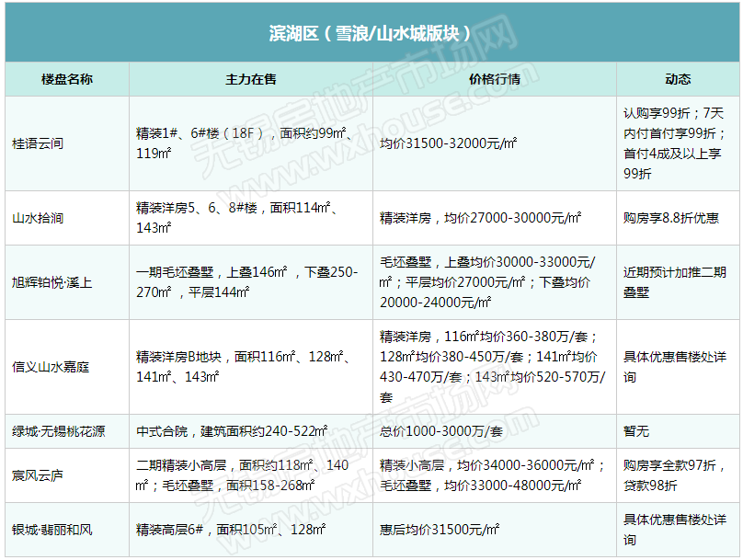Click the 楼盘名称 column header
Viewport: 743px width, 560px height.
coord(66,79)
